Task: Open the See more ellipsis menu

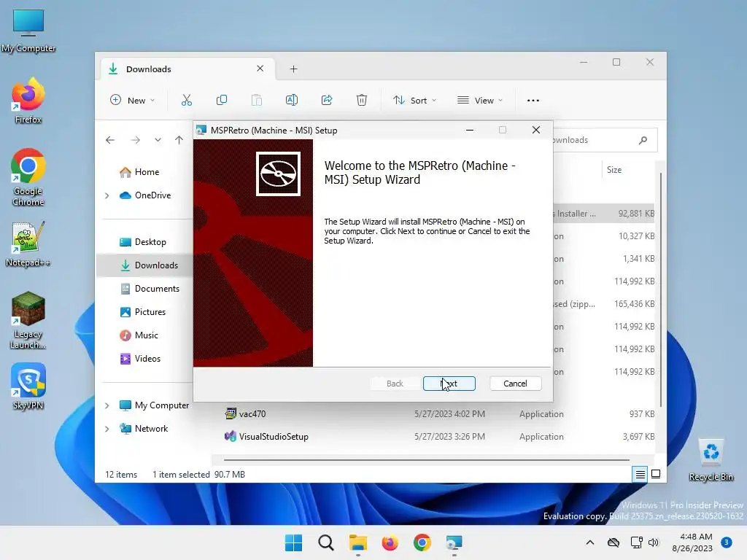Action: click(x=533, y=101)
